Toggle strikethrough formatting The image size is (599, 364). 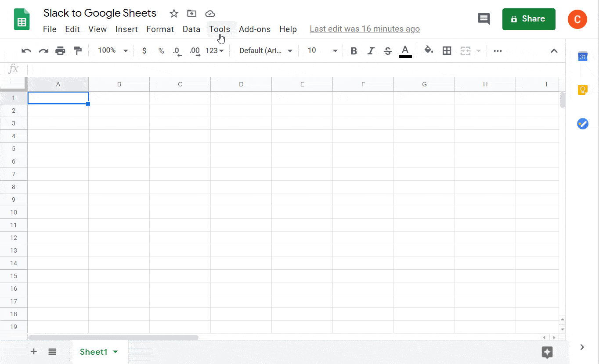[x=387, y=51]
